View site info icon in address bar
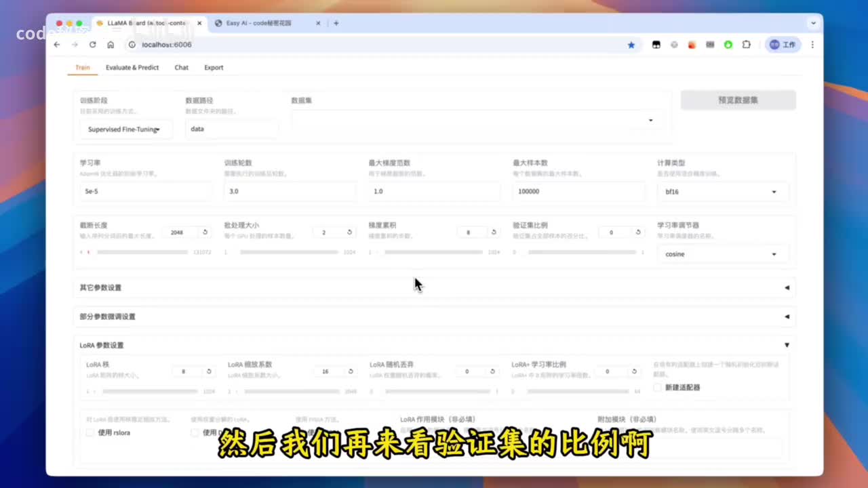The height and width of the screenshot is (488, 868). point(132,45)
